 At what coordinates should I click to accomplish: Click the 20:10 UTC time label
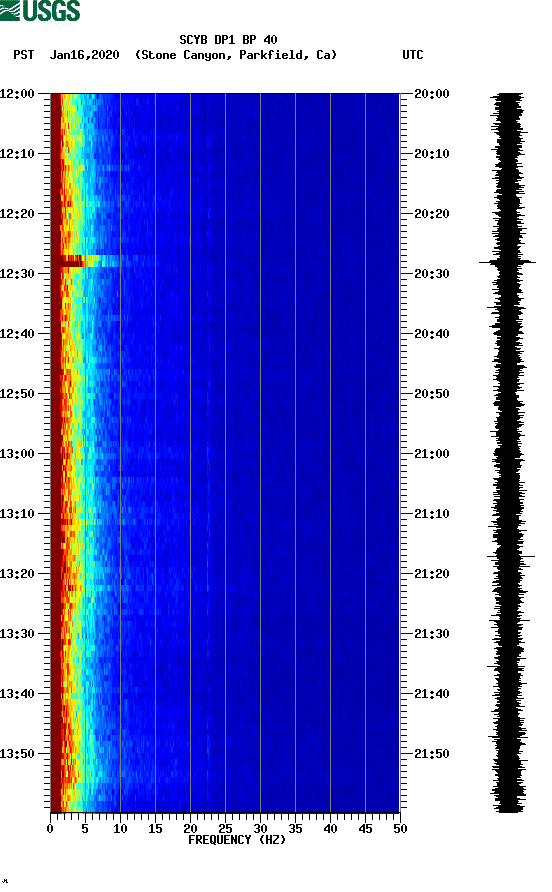[x=432, y=154]
